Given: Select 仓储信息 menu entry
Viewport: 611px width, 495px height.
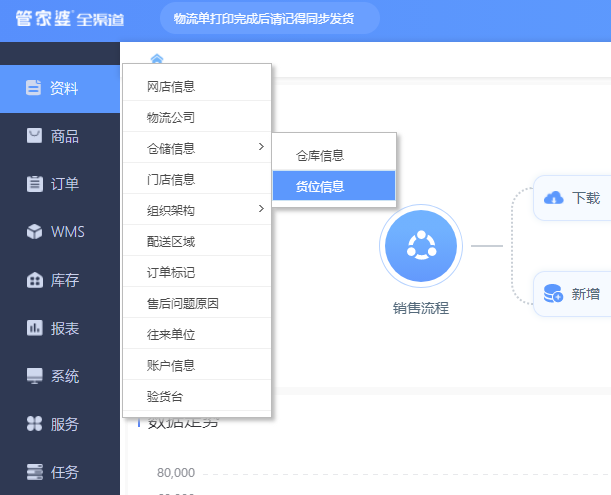Looking at the screenshot, I should [x=197, y=148].
